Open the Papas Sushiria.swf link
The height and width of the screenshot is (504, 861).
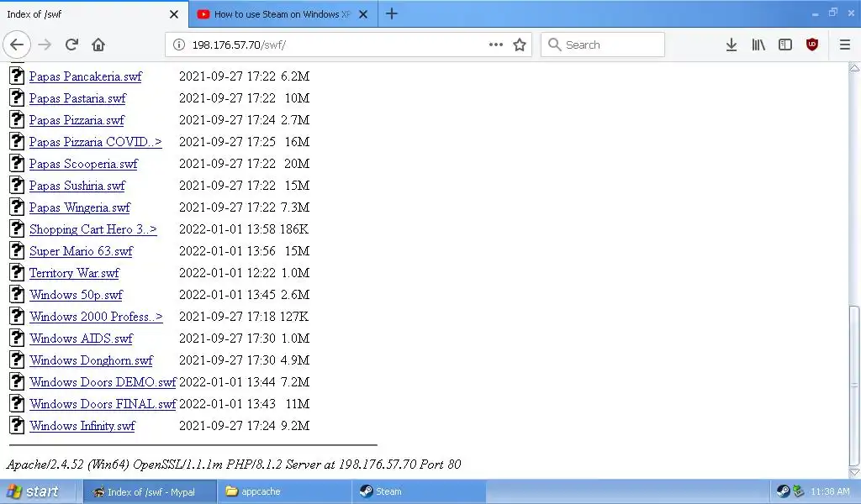point(77,186)
